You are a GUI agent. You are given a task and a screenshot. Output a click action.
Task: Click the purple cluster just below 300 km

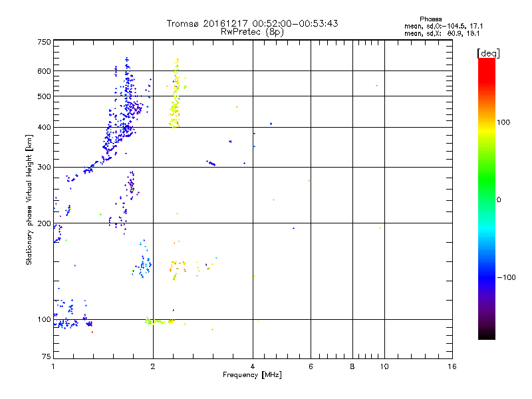click(130, 186)
